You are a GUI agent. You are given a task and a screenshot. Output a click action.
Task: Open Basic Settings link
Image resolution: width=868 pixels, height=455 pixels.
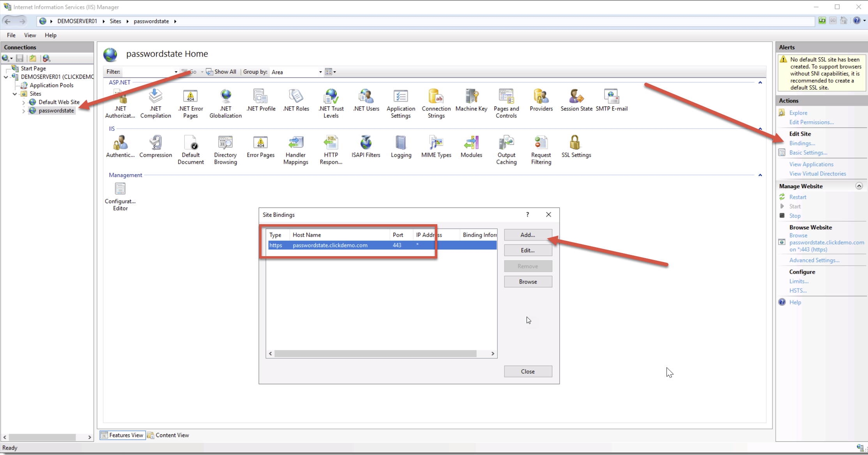[x=808, y=152]
